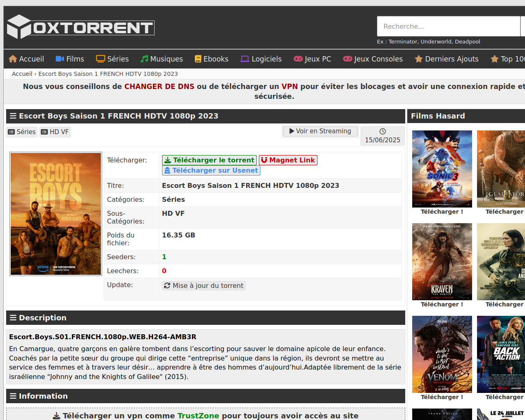Click the Voir en Streaming button
Screen dimensions: 525x420
pyautogui.click(x=320, y=131)
